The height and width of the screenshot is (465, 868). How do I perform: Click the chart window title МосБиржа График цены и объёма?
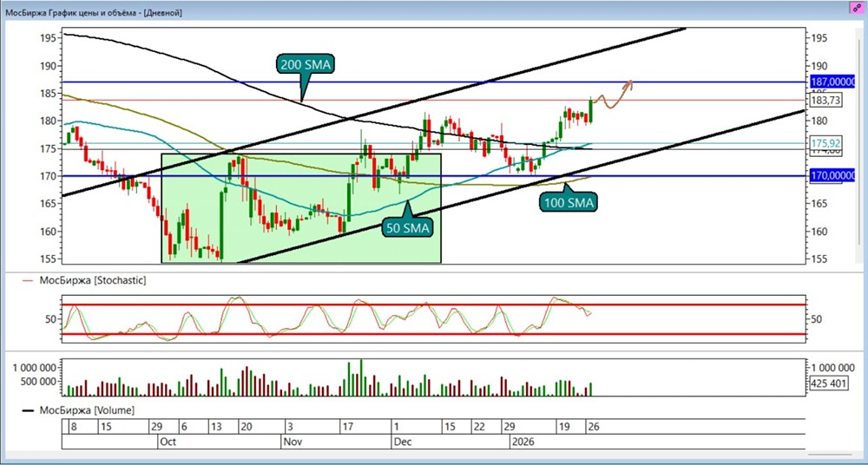[94, 11]
